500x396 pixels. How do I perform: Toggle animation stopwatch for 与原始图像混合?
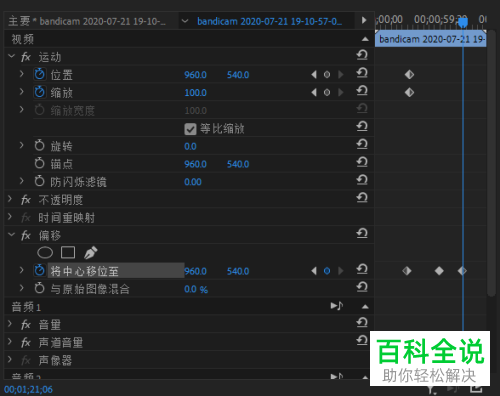[40, 288]
